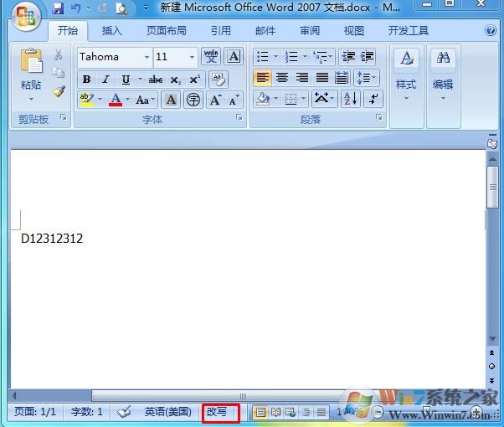504x427 pixels.
Task: Cut selection with scissors icon
Action: [x=58, y=54]
